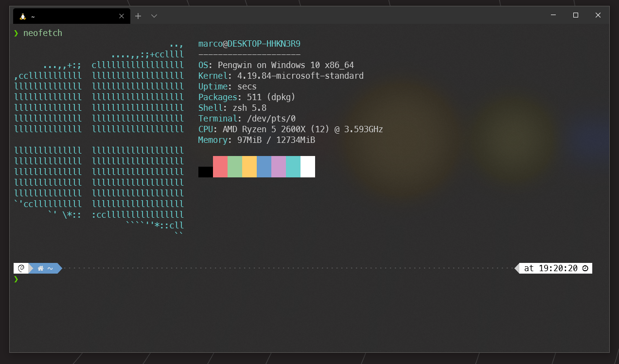Click the Kernel 4.19.84-microsoft-standard line
The image size is (619, 364).
[x=281, y=76]
